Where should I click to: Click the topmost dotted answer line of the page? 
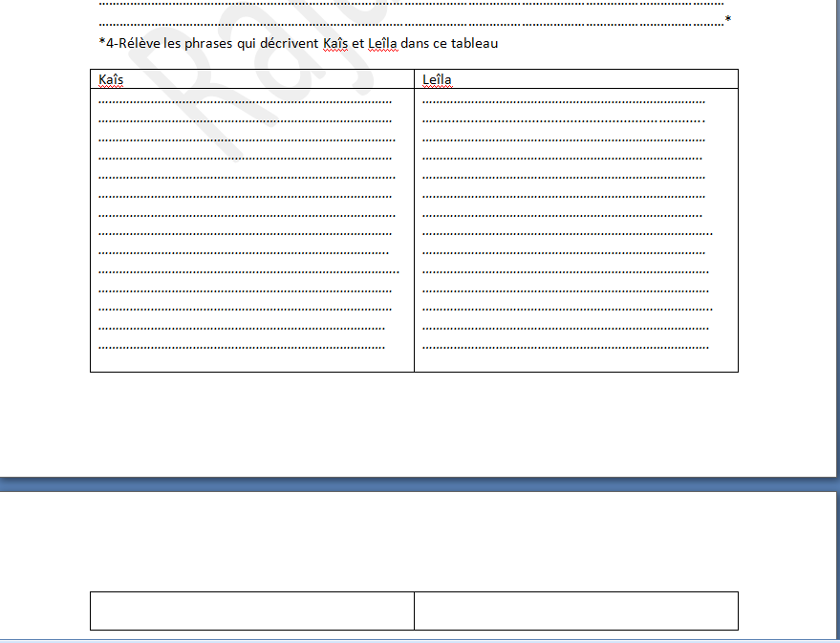(411, 3)
